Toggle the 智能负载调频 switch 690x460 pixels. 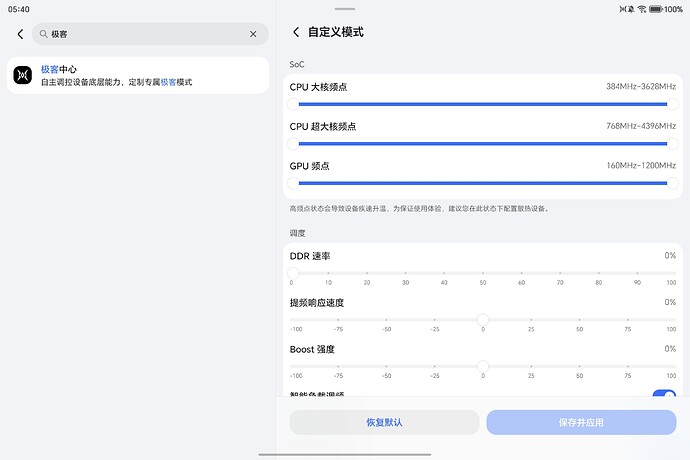[663, 394]
